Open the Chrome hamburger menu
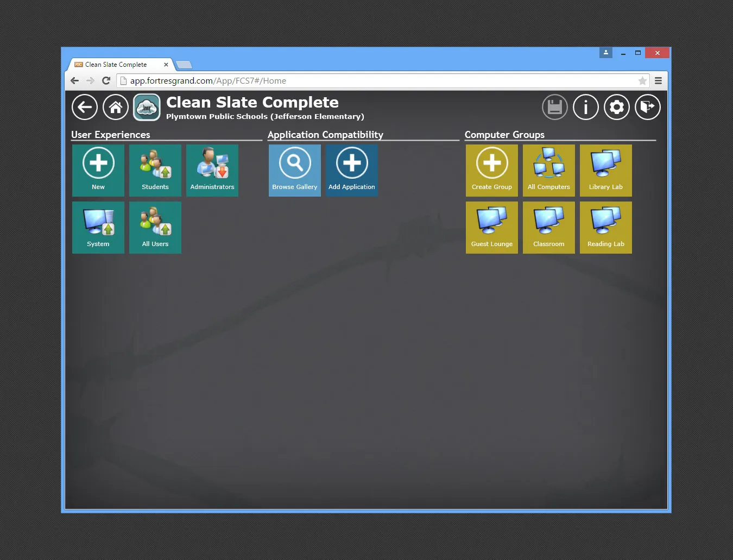733x560 pixels. coord(658,81)
